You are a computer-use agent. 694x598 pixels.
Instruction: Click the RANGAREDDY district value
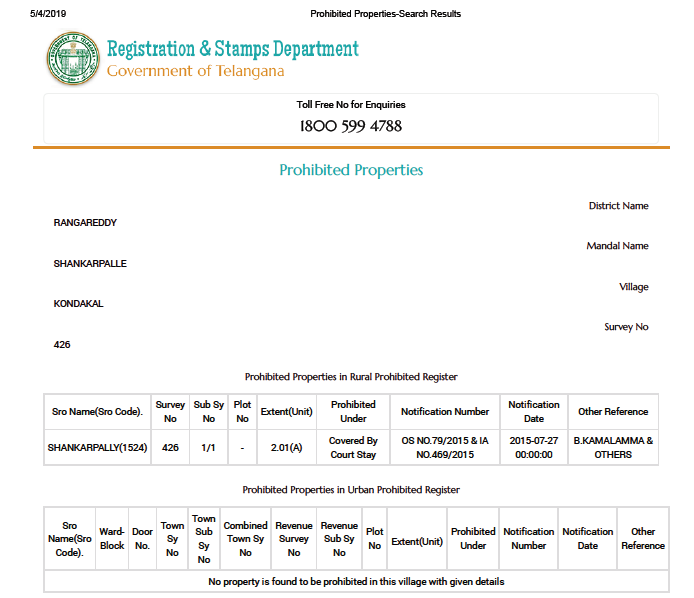click(85, 223)
